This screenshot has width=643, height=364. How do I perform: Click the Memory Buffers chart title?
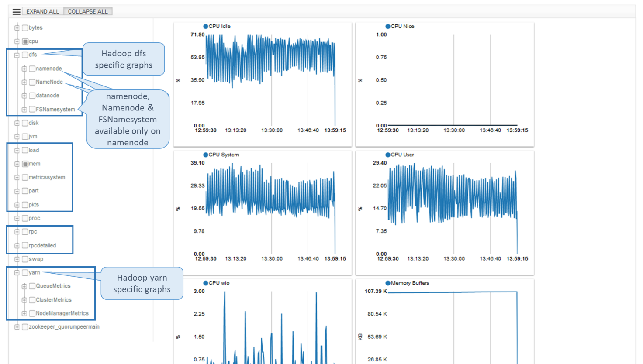tap(410, 283)
